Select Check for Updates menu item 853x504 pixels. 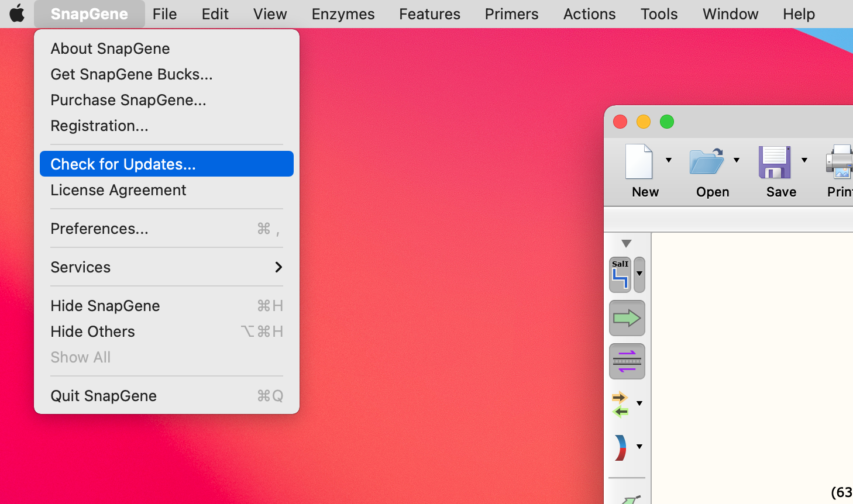click(x=166, y=164)
